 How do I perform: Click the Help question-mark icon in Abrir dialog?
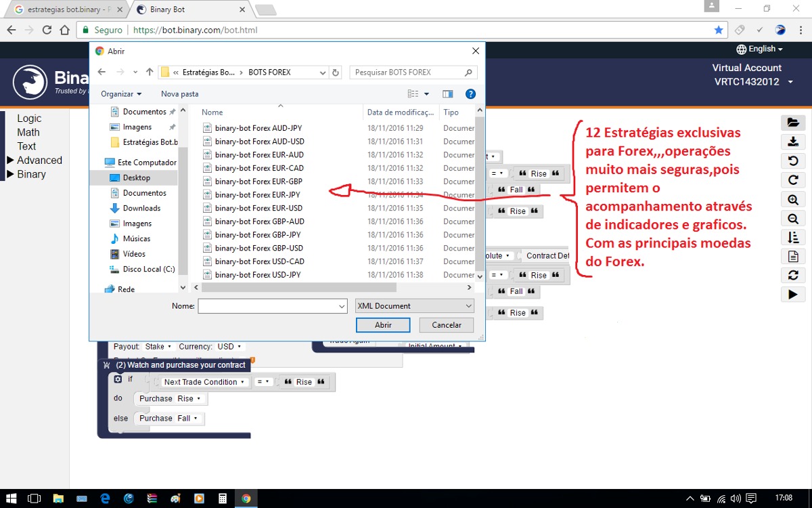click(470, 94)
